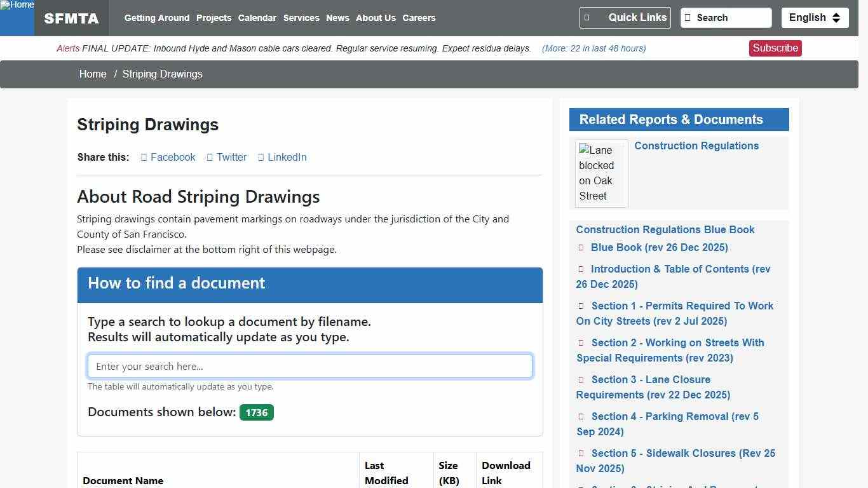Open the Blue Book PDF document
The image size is (868, 488).
[659, 247]
